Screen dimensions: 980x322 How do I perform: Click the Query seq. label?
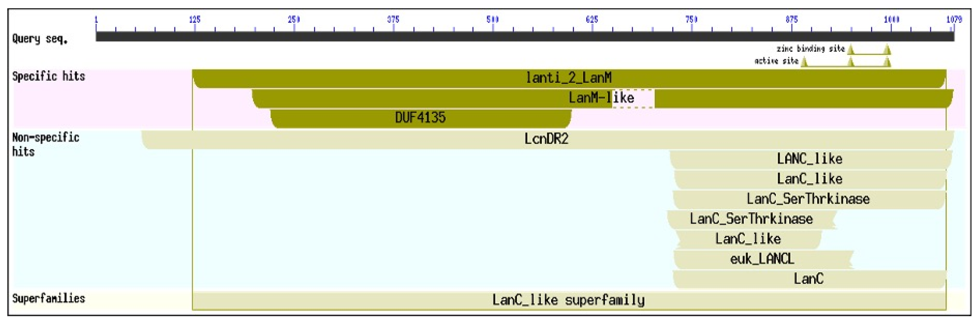pos(40,39)
